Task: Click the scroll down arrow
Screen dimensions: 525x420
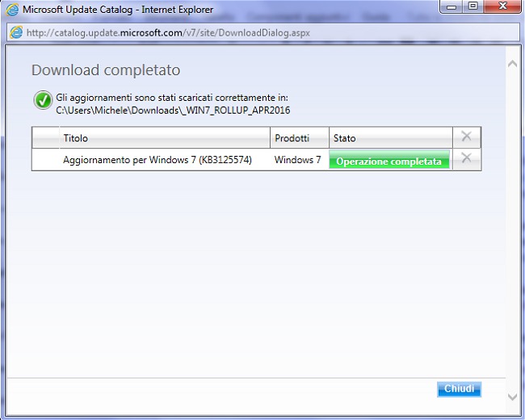Action: pos(512,397)
